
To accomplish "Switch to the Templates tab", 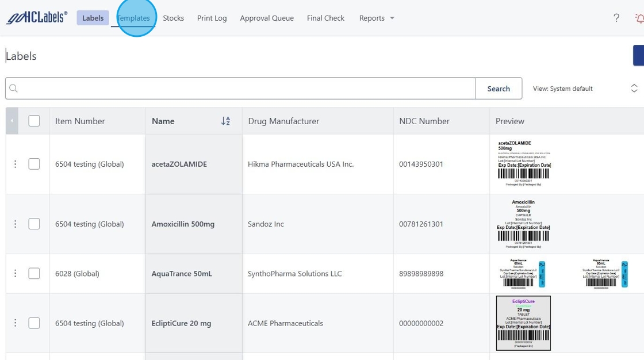I will click(133, 18).
